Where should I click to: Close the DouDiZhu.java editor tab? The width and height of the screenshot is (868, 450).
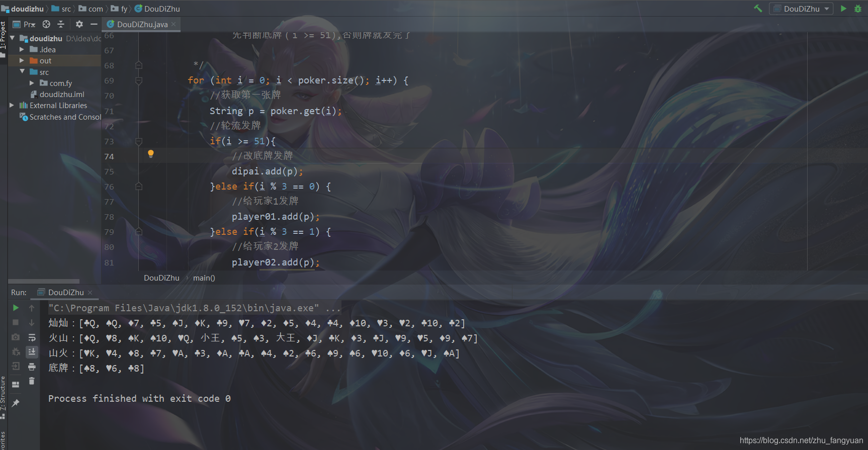(x=173, y=24)
